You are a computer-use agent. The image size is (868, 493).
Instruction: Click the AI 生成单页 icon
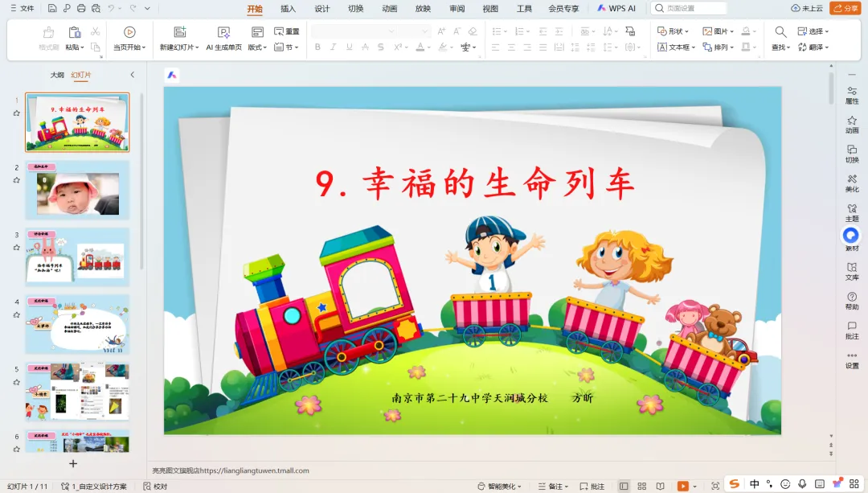(223, 32)
